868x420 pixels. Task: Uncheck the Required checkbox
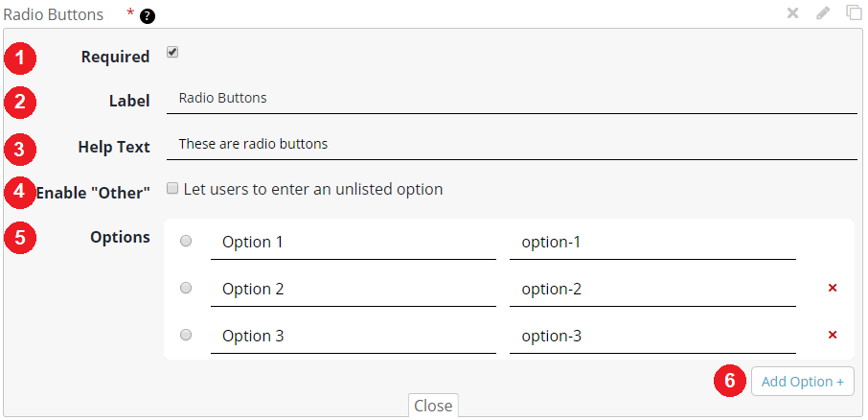172,53
